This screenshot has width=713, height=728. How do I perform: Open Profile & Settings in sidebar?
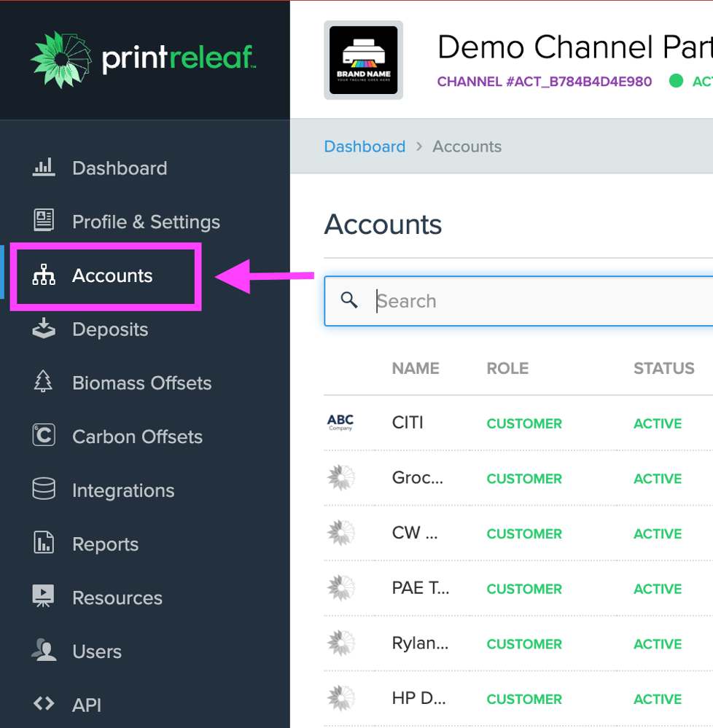147,222
